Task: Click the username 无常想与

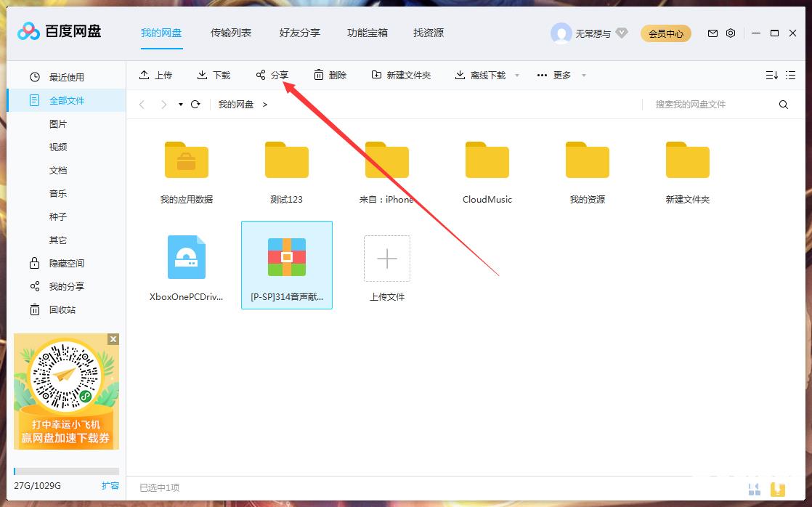Action: click(x=593, y=33)
